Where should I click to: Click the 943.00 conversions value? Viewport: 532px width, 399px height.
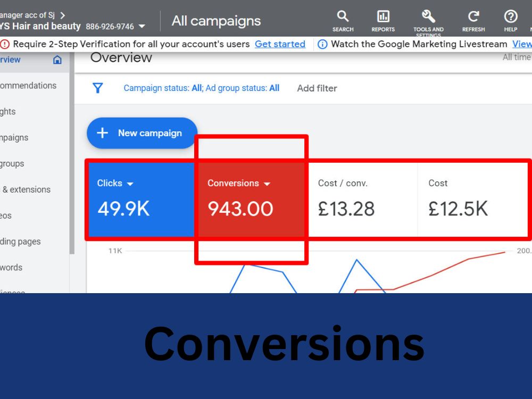[x=240, y=209]
